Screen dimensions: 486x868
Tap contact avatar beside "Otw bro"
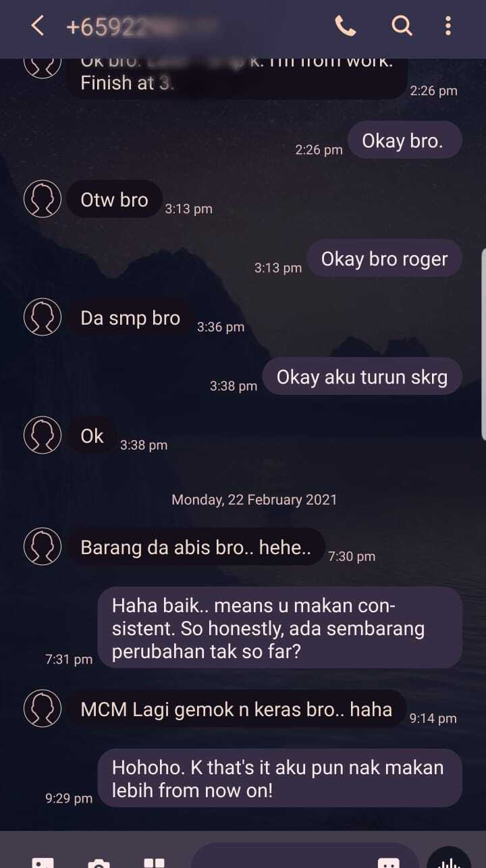pos(43,199)
